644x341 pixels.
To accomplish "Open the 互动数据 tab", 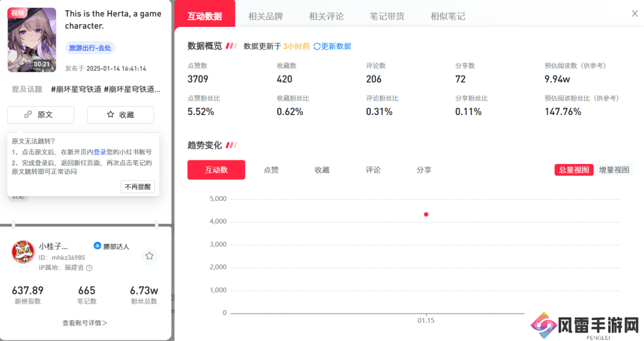I will tap(205, 16).
